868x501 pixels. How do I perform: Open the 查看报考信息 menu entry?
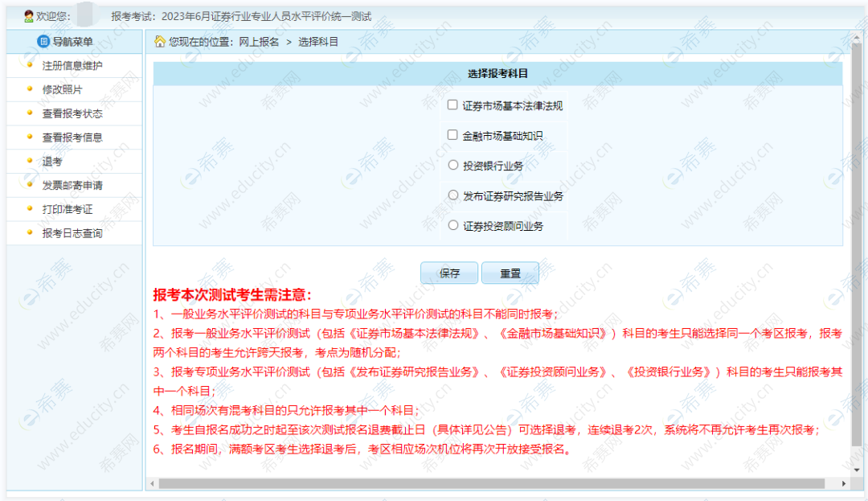72,138
